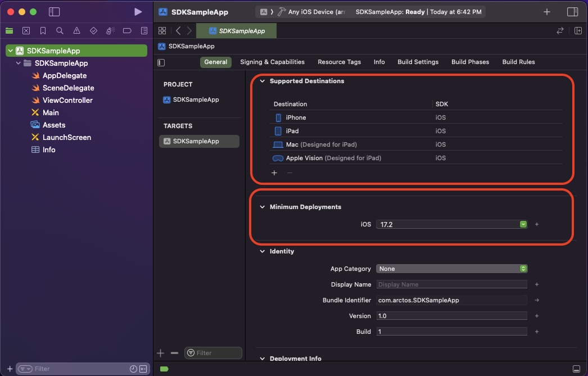The image size is (588, 376).
Task: Select the ViewController file
Action: tap(67, 100)
